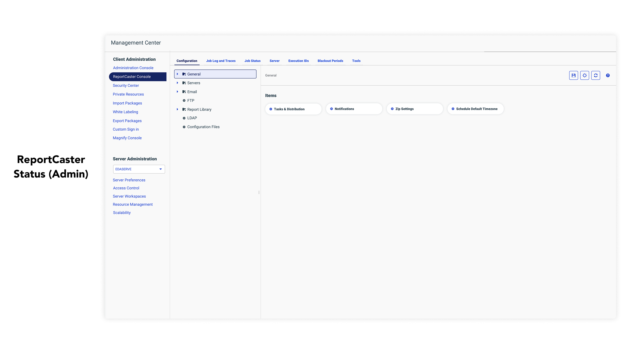
Task: Select the Configuration Files tree item
Action: tap(203, 127)
